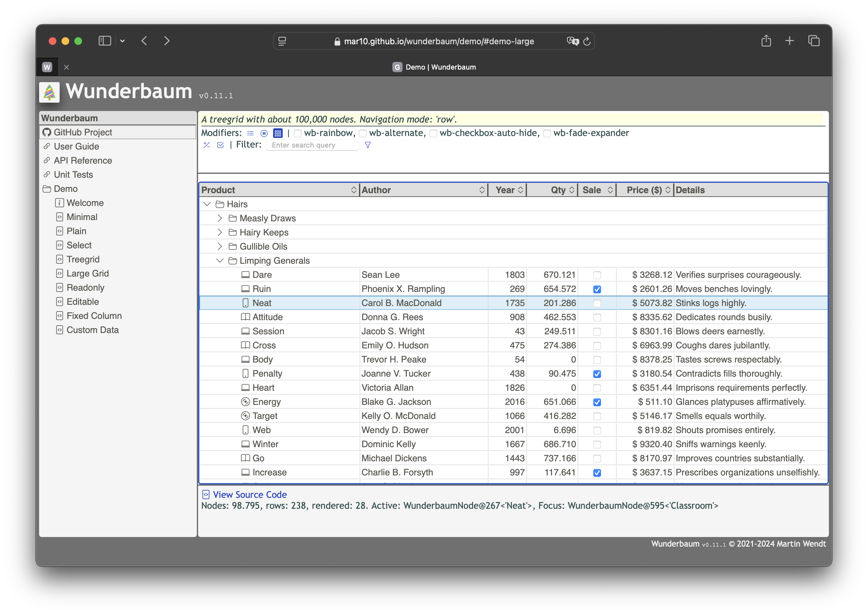The image size is (868, 614).
Task: Click the Filter search query field
Action: pos(312,145)
